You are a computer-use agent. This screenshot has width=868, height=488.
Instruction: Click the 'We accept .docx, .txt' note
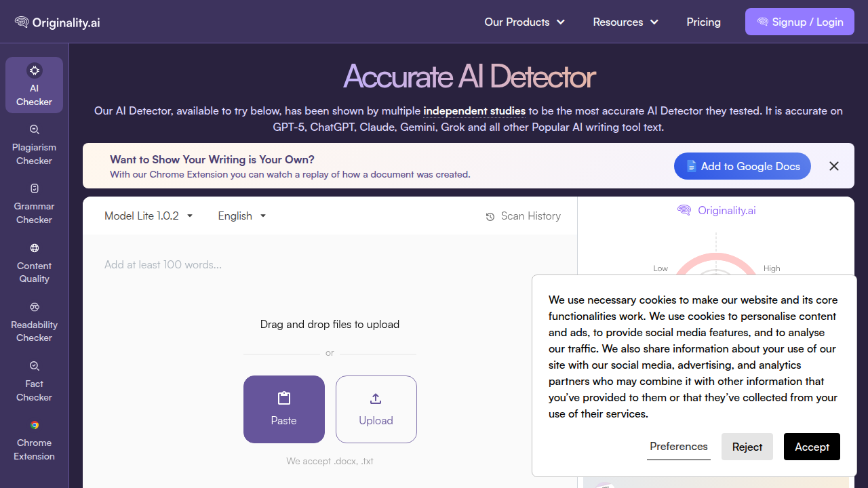(x=330, y=461)
